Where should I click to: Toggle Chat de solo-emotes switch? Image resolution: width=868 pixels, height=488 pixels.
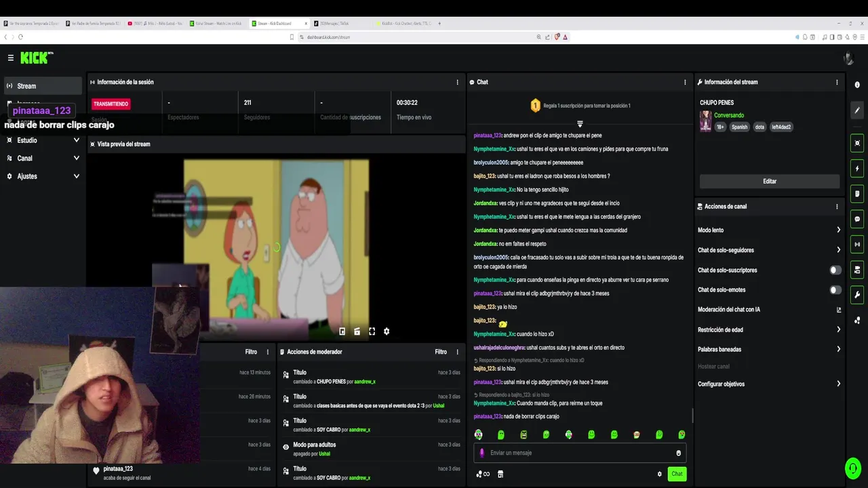pos(835,290)
